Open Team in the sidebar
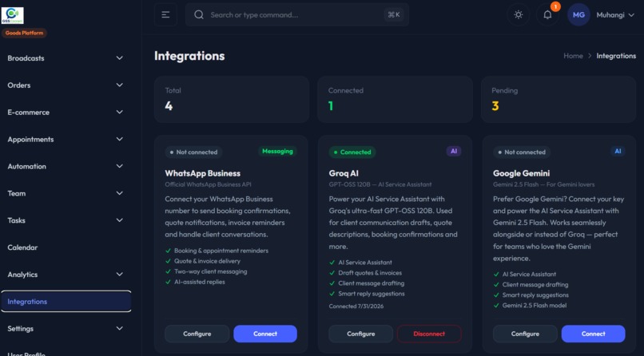 click(66, 194)
